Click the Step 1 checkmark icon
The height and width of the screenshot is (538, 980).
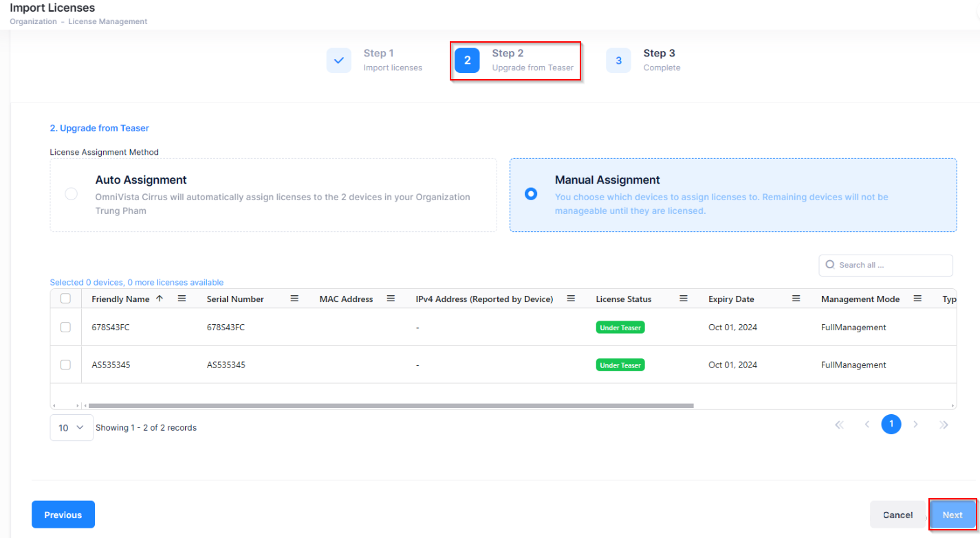[x=338, y=61]
